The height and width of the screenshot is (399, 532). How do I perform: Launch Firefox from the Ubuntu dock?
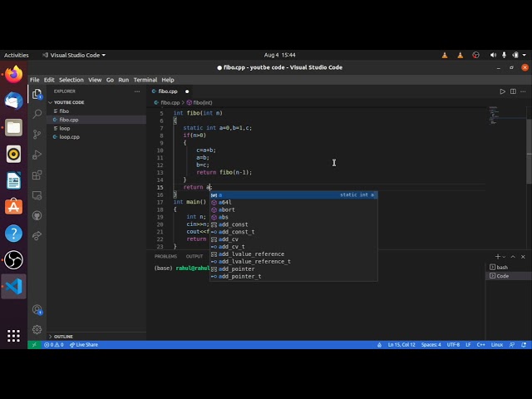tap(13, 75)
